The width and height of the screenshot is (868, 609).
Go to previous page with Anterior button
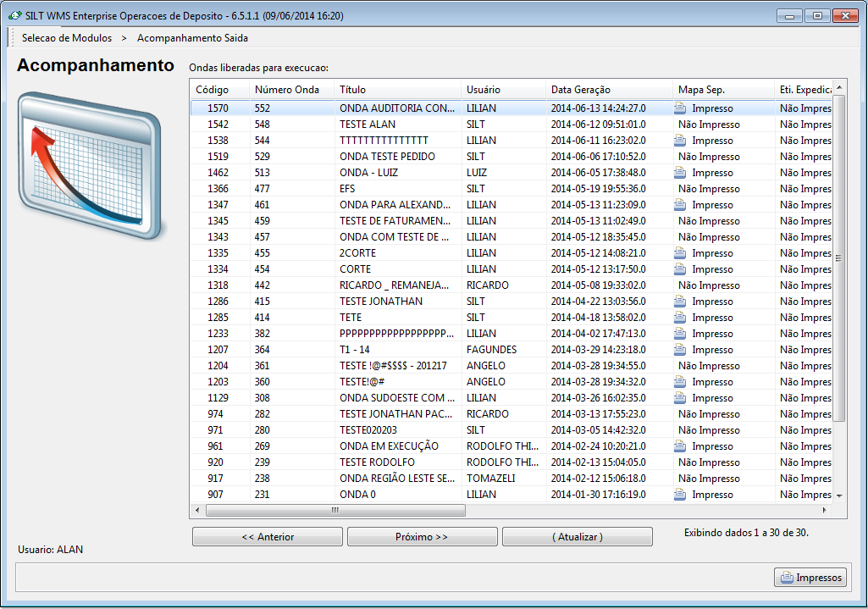(x=268, y=536)
